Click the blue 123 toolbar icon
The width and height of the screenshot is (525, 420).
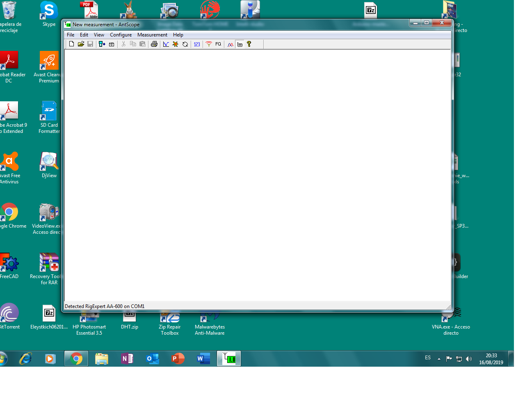tap(197, 44)
